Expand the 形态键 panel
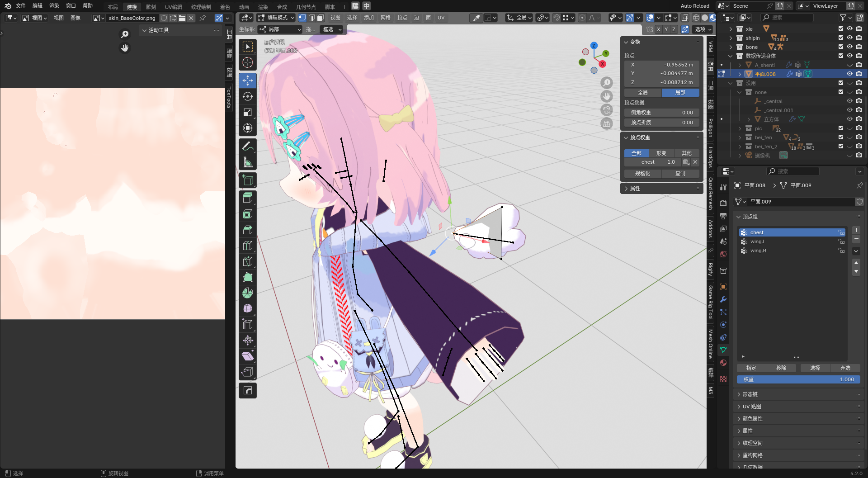Viewport: 868px width, 478px height. (x=750, y=394)
